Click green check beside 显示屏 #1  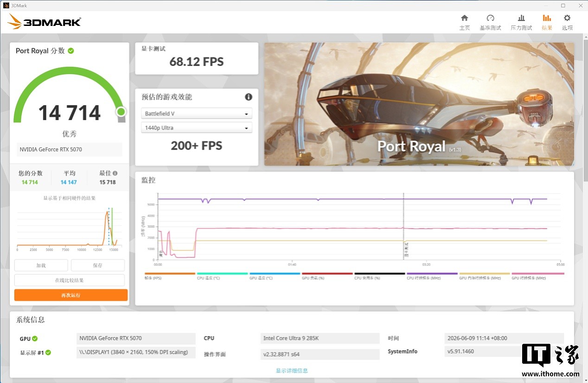tap(48, 352)
